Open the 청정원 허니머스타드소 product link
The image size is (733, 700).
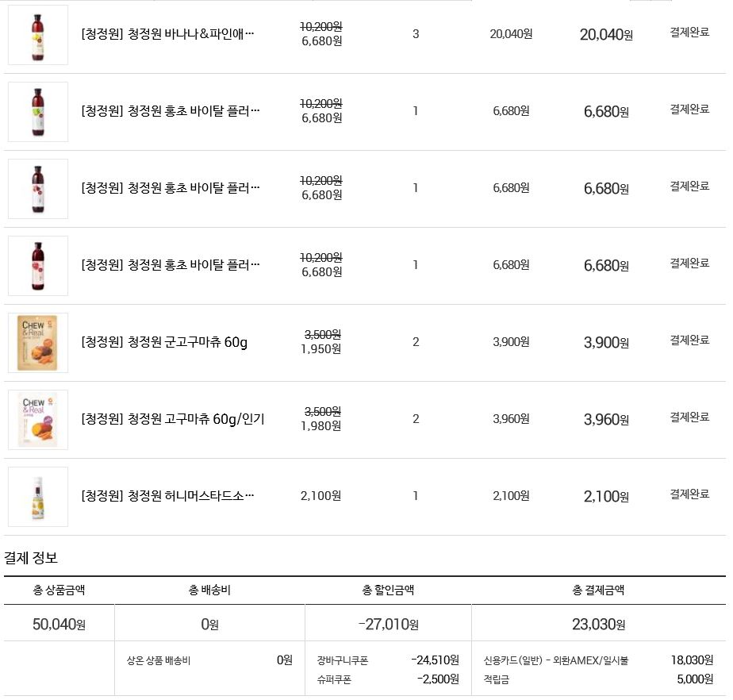(167, 496)
